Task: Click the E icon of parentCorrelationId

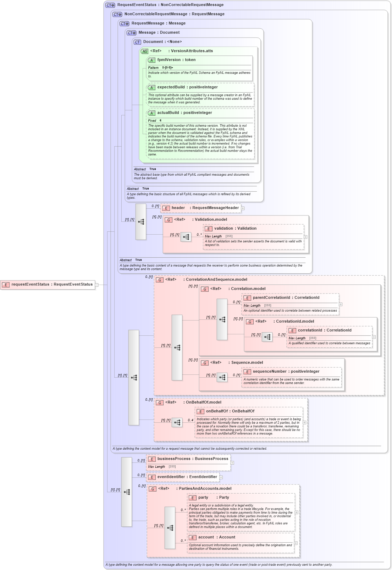Action: 247,298
